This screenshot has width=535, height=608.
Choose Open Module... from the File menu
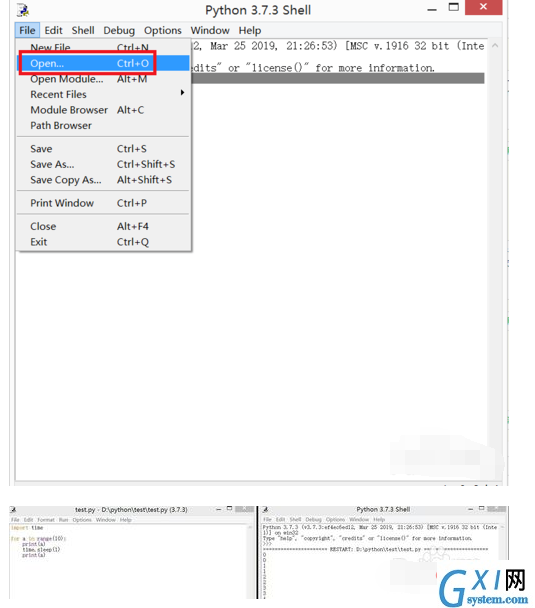point(104,79)
